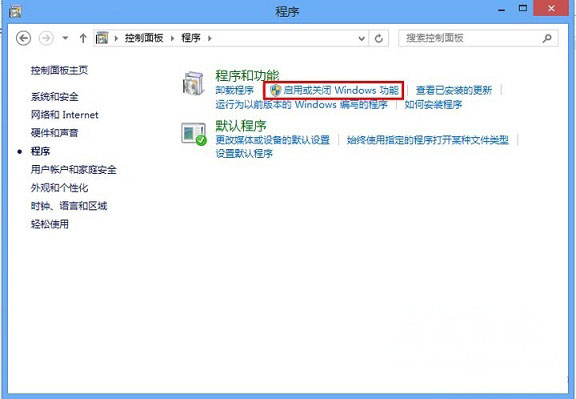The width and height of the screenshot is (576, 399).
Task: Click 如何安装程序 link
Action: click(433, 104)
